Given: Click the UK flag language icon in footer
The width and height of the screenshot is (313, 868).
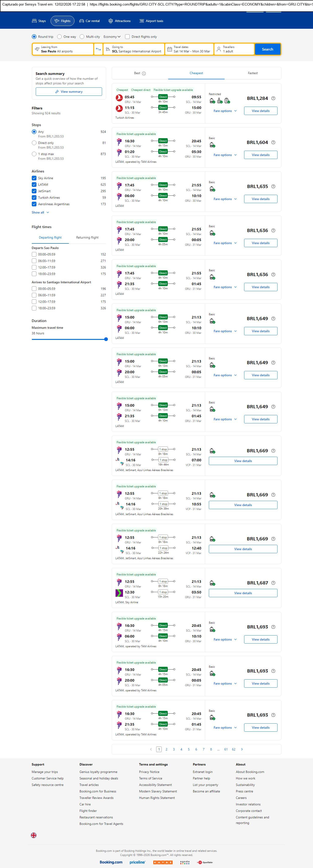Looking at the screenshot, I should tap(34, 835).
